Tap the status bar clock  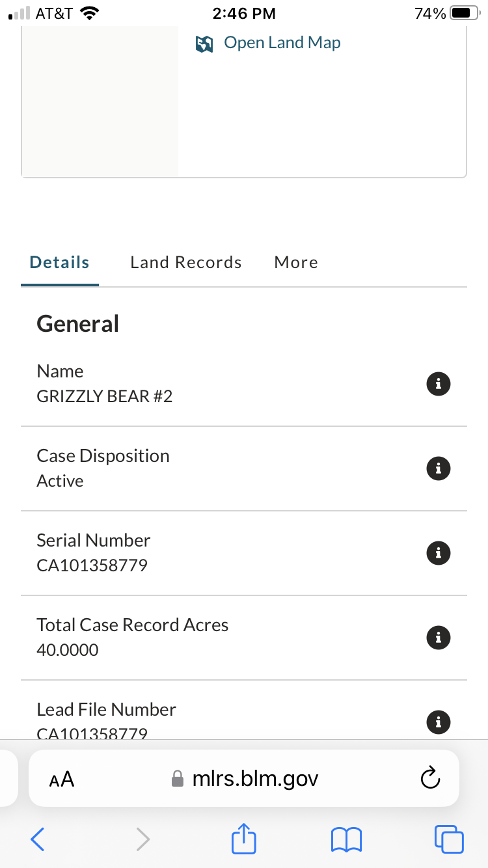[244, 13]
